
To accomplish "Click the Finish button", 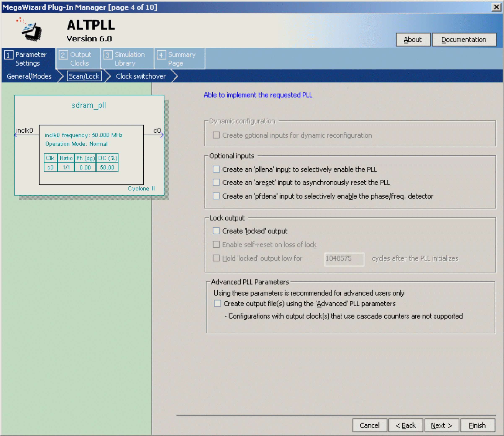I will pyautogui.click(x=477, y=426).
